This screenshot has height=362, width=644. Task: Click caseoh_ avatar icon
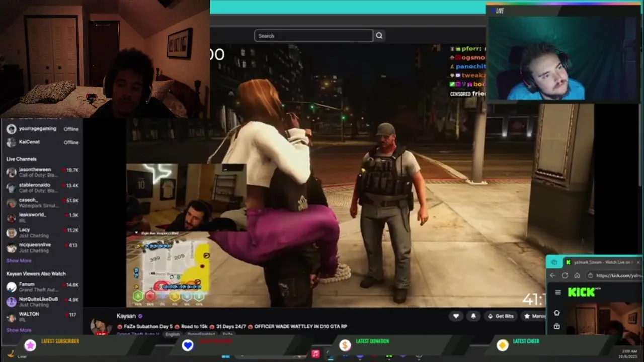coord(11,203)
